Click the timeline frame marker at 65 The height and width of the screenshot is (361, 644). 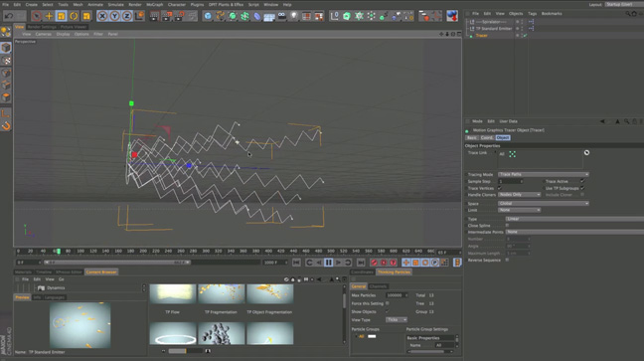pyautogui.click(x=59, y=251)
